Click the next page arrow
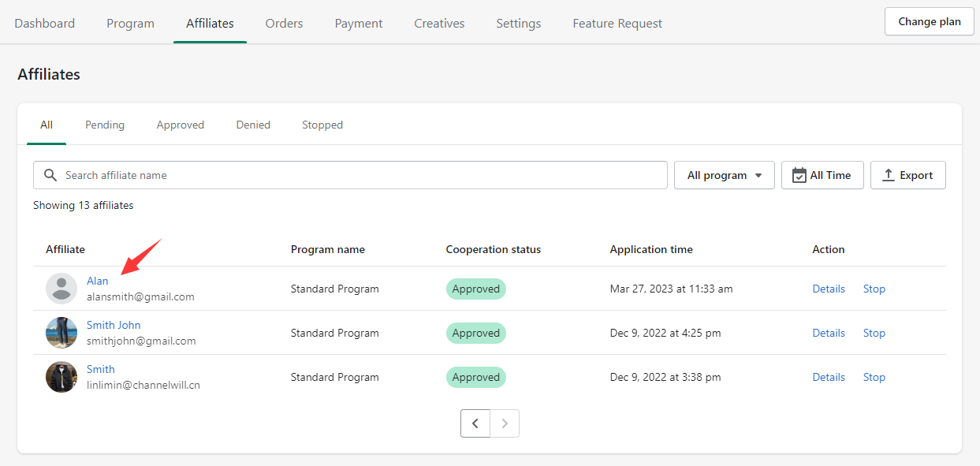The height and width of the screenshot is (466, 980). point(505,423)
